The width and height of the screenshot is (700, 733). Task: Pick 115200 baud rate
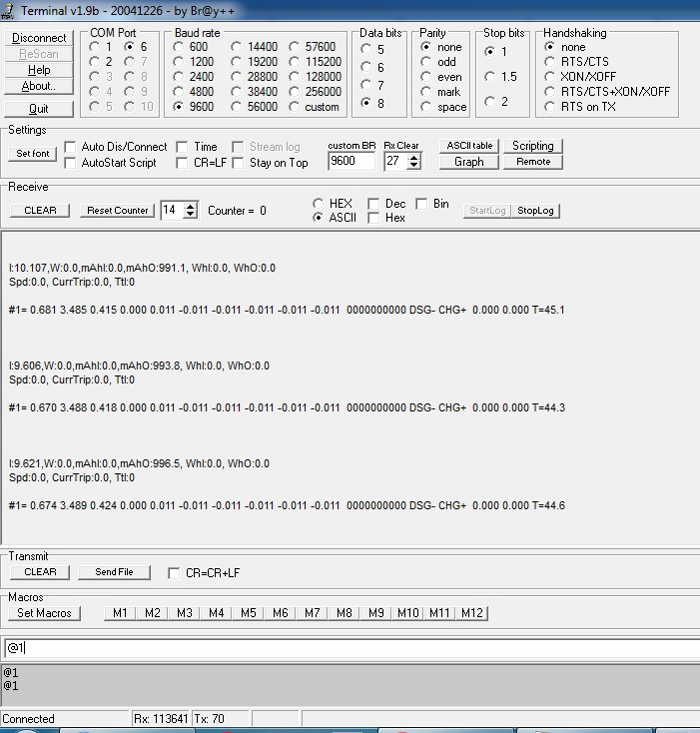coord(294,62)
